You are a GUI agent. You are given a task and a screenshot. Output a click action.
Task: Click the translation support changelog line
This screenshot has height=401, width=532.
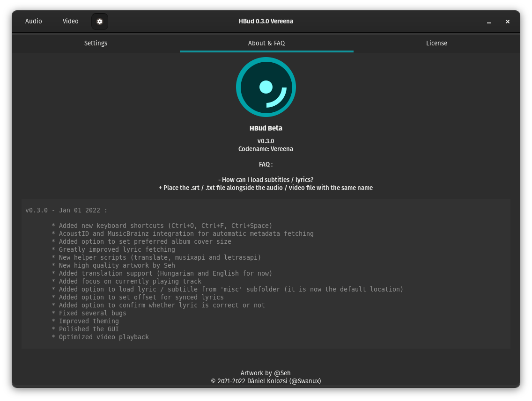tap(162, 273)
